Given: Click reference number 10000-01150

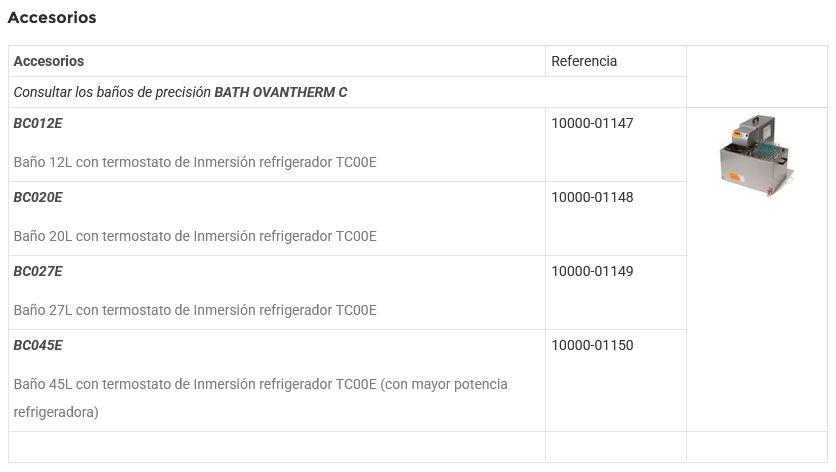Looking at the screenshot, I should tap(592, 345).
